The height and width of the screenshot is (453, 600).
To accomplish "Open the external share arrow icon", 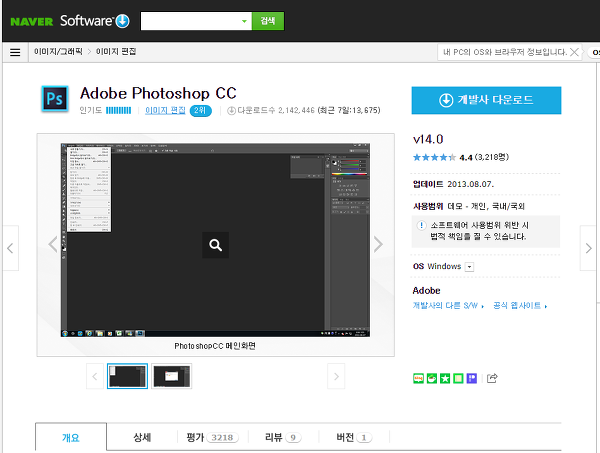I will click(492, 378).
